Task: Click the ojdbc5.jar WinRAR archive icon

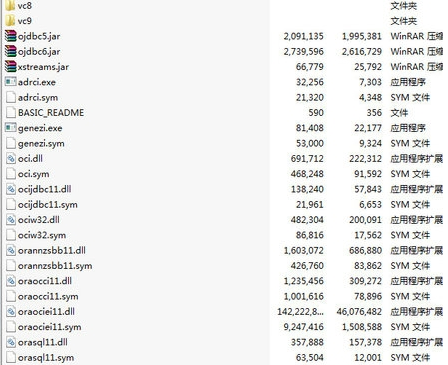Action: 11,36
